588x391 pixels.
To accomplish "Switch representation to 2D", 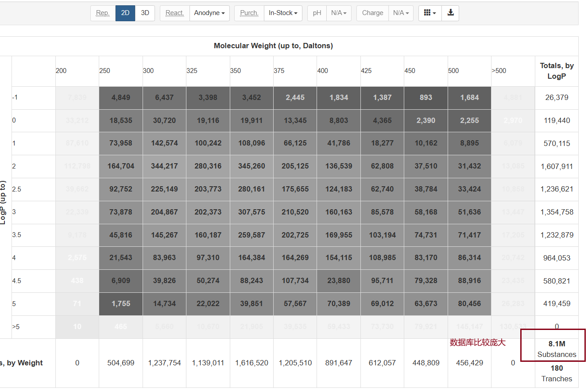I will (x=125, y=13).
